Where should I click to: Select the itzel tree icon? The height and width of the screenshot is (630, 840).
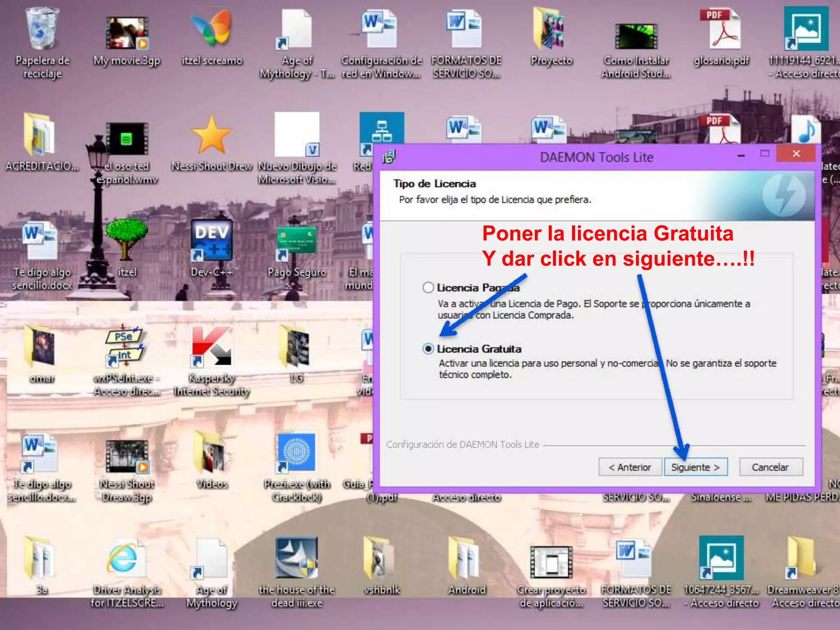tap(127, 248)
